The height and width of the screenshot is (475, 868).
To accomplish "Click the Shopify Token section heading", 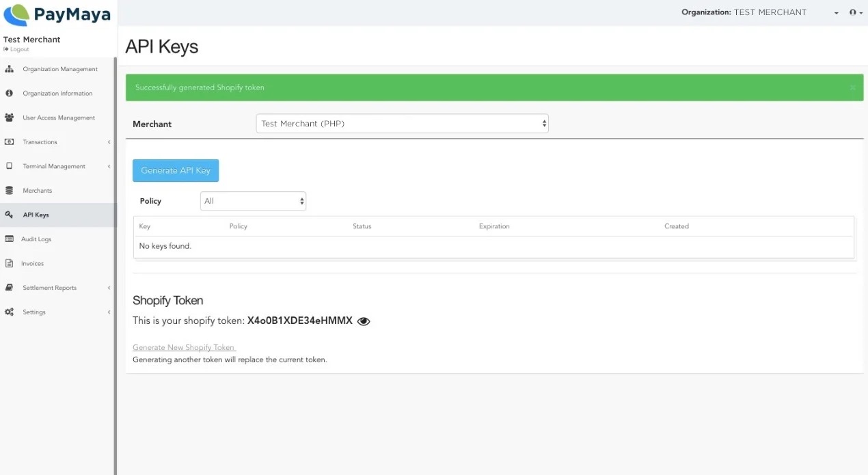I will tap(168, 300).
